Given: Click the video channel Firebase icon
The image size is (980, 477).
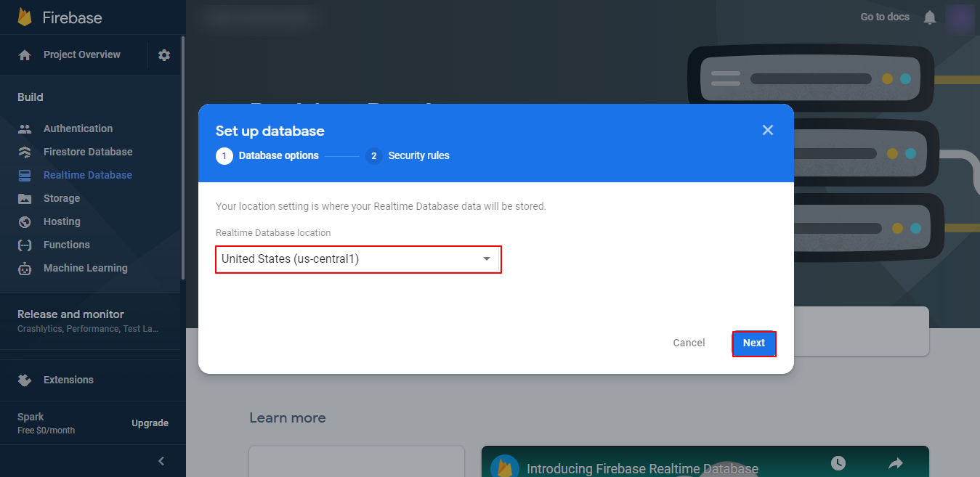Looking at the screenshot, I should 505,467.
